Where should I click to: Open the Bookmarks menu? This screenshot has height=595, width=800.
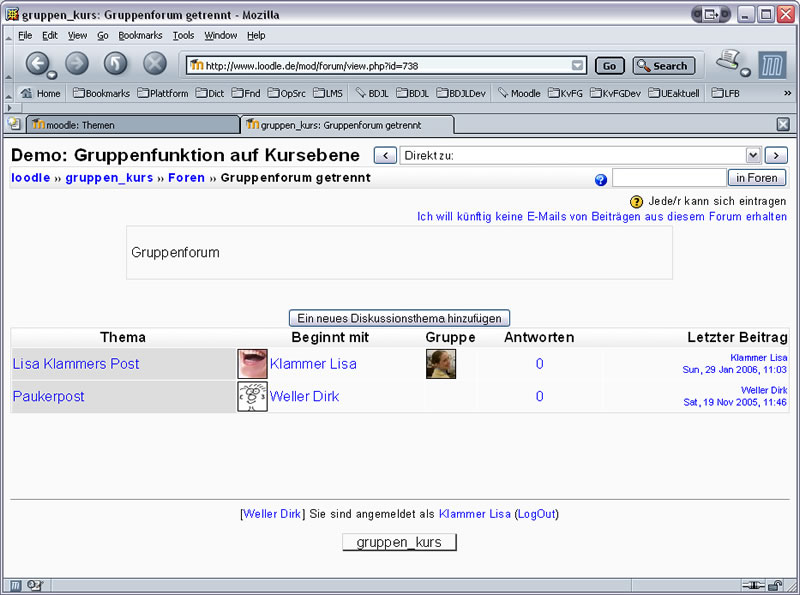(139, 35)
